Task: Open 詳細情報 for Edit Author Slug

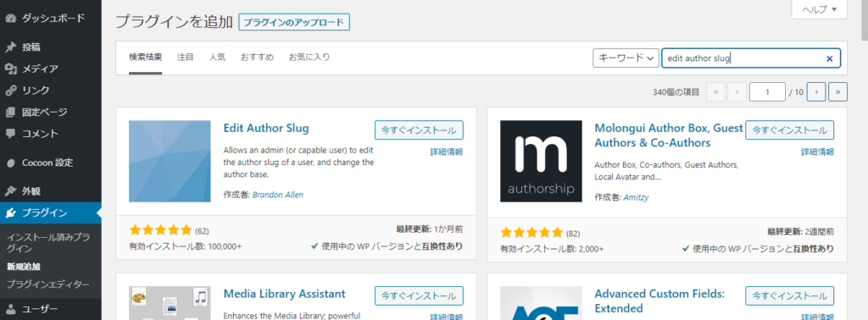Action: 447,152
